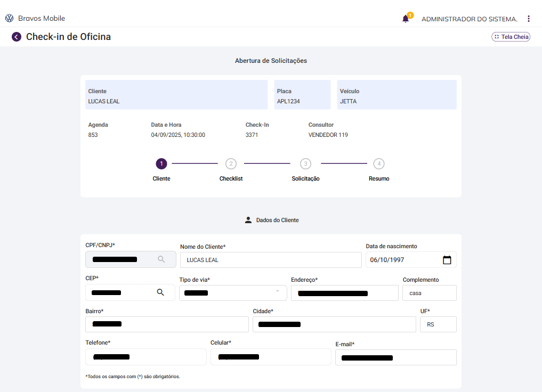Click the Tela Cheia fullscreen button
The height and width of the screenshot is (392, 542).
pos(511,37)
